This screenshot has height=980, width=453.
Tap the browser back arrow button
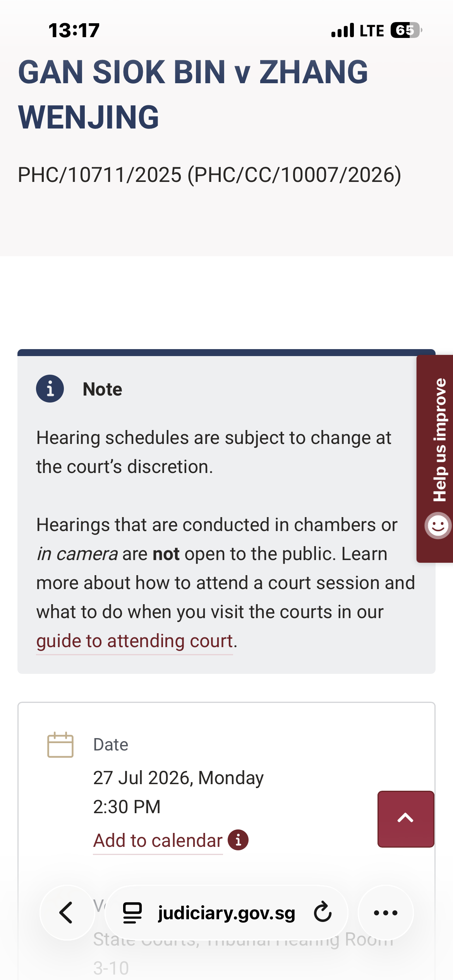point(67,913)
